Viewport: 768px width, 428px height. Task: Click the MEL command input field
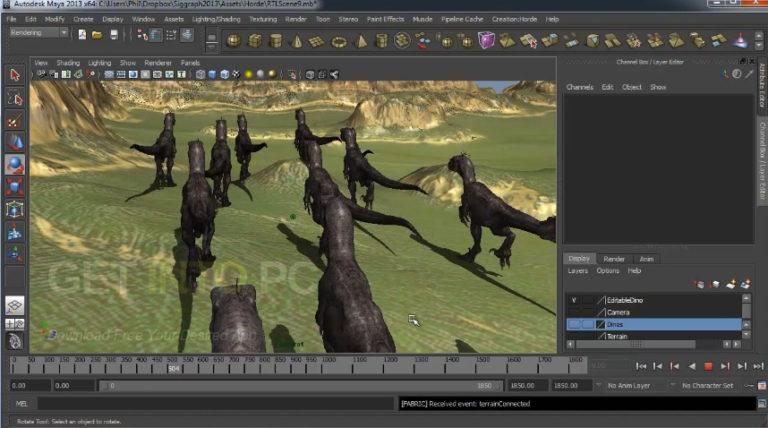click(x=215, y=404)
